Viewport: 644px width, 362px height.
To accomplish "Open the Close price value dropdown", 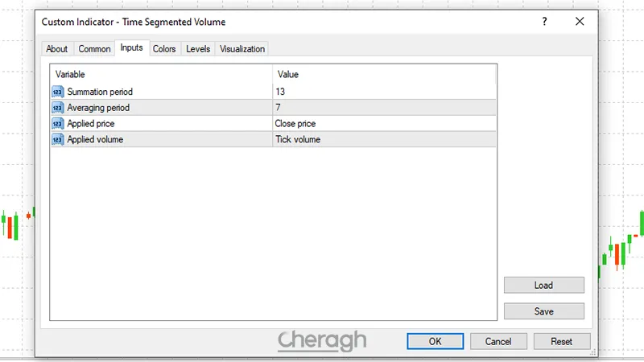I will pyautogui.click(x=384, y=124).
